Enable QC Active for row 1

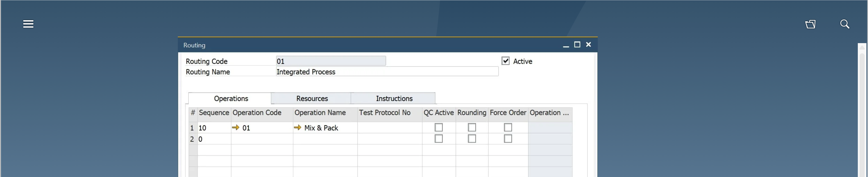click(x=438, y=127)
